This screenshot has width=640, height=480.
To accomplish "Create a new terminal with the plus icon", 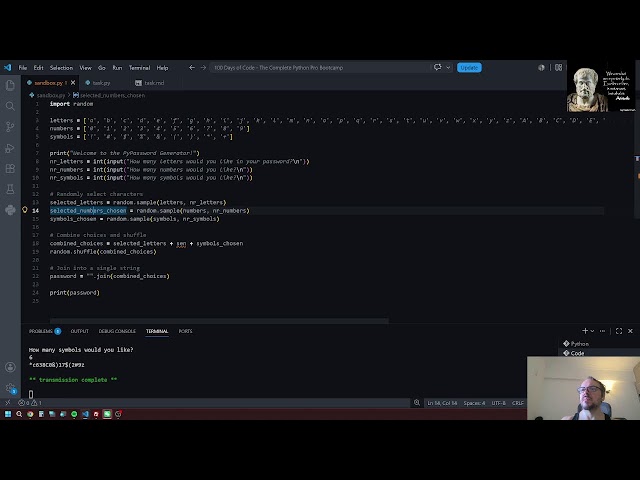I will [x=585, y=331].
